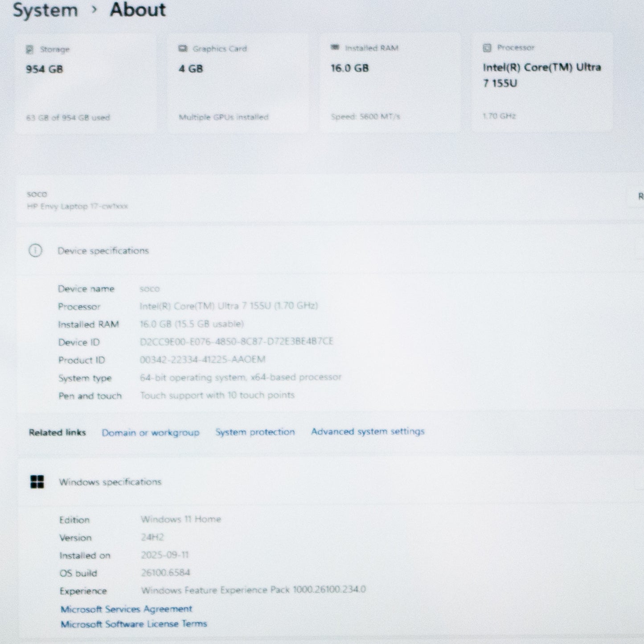Click the Graphics Card icon

point(183,49)
